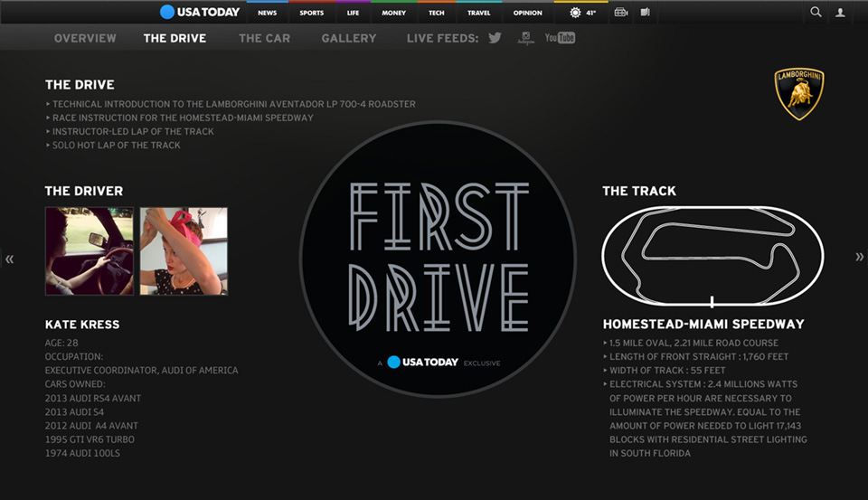868x500 pixels.
Task: Open the user profile icon
Action: pyautogui.click(x=840, y=12)
